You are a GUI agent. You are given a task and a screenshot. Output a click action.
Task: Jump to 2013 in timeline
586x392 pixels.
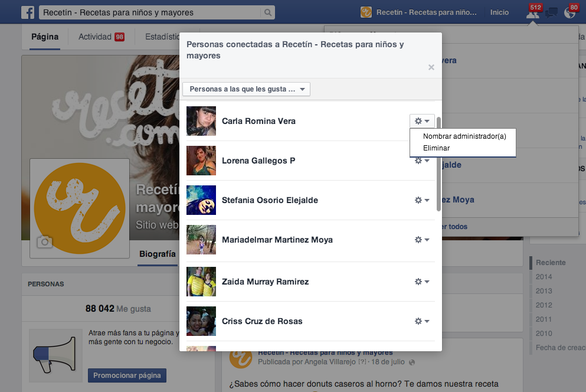(x=544, y=291)
